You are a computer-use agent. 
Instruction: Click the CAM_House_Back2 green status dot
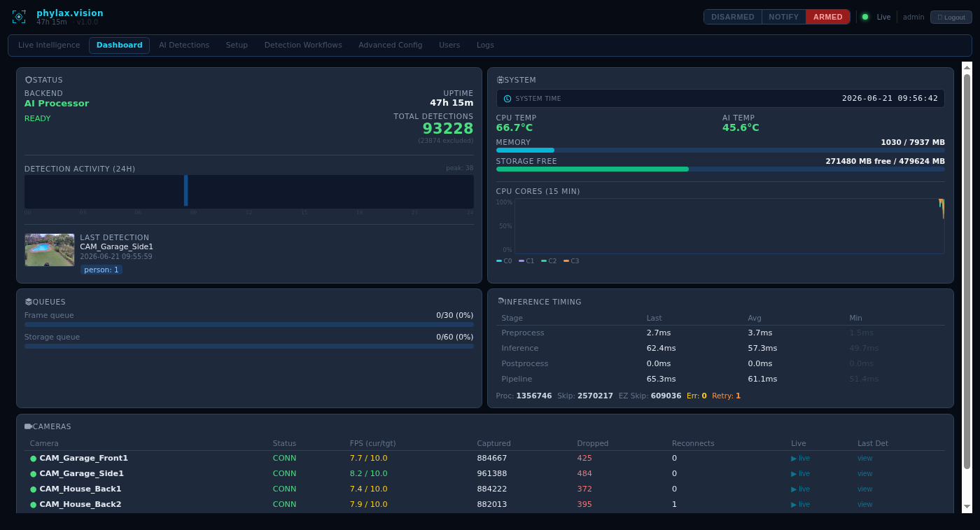pos(33,504)
